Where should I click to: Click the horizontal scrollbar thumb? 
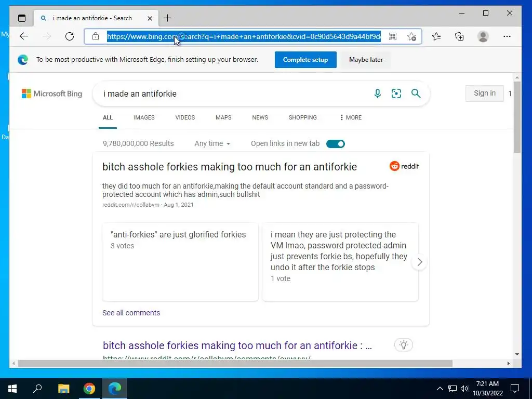[235, 363]
